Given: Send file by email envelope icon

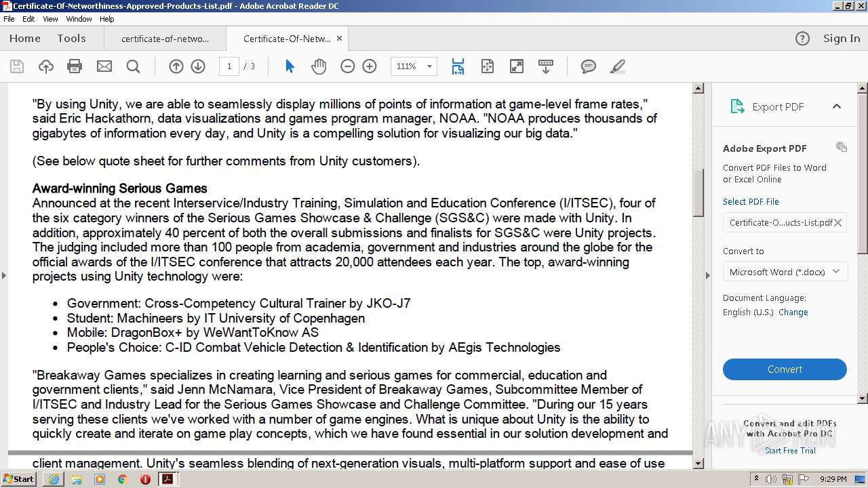Looking at the screenshot, I should (104, 66).
